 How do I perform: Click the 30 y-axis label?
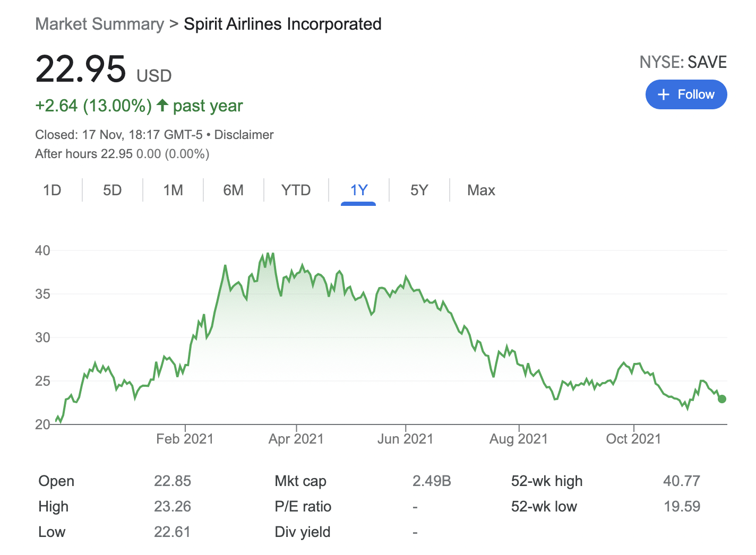click(x=42, y=337)
